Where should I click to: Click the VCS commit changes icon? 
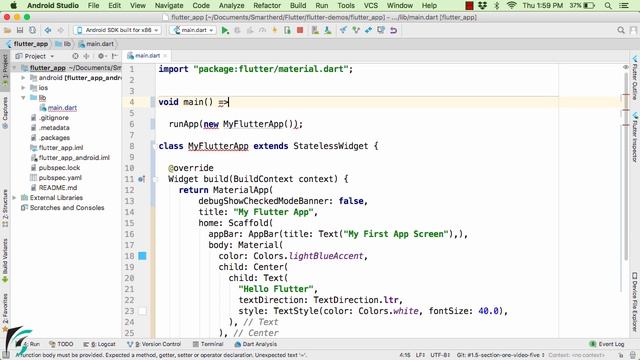tap(356, 30)
